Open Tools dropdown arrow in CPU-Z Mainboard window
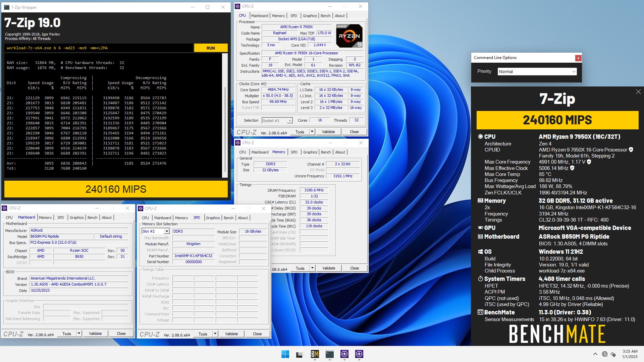644x362 pixels. pyautogui.click(x=79, y=334)
